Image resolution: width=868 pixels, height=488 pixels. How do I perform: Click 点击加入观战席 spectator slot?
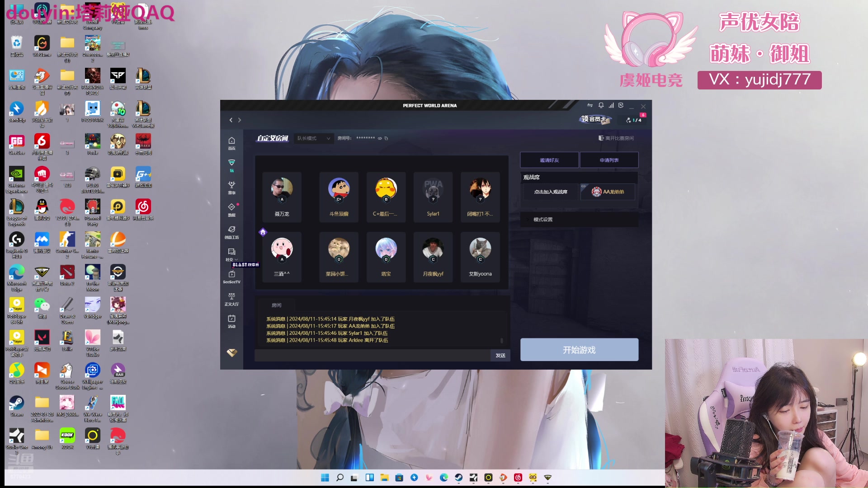click(550, 192)
